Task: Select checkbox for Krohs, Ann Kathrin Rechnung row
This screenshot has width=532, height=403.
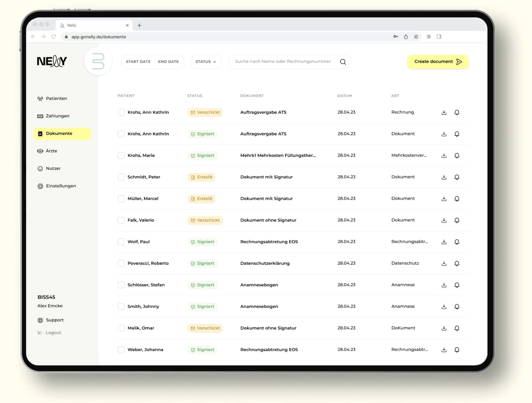Action: pyautogui.click(x=121, y=112)
